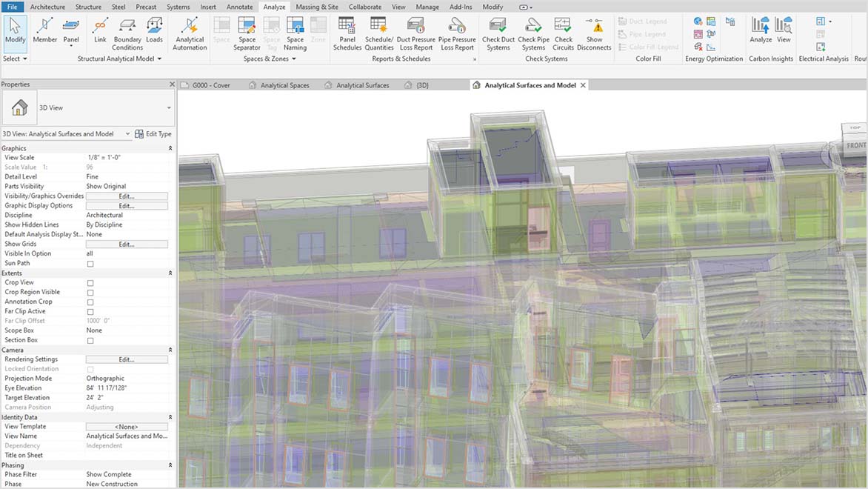Open the Boundary Conditions tool
Image resolution: width=868 pixels, height=489 pixels.
[127, 31]
